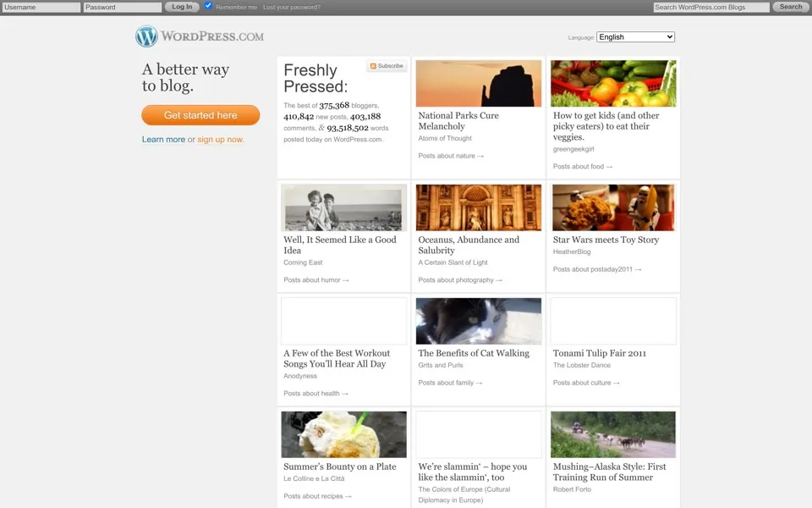Open Mushing–Alaska Style post title

point(610,472)
